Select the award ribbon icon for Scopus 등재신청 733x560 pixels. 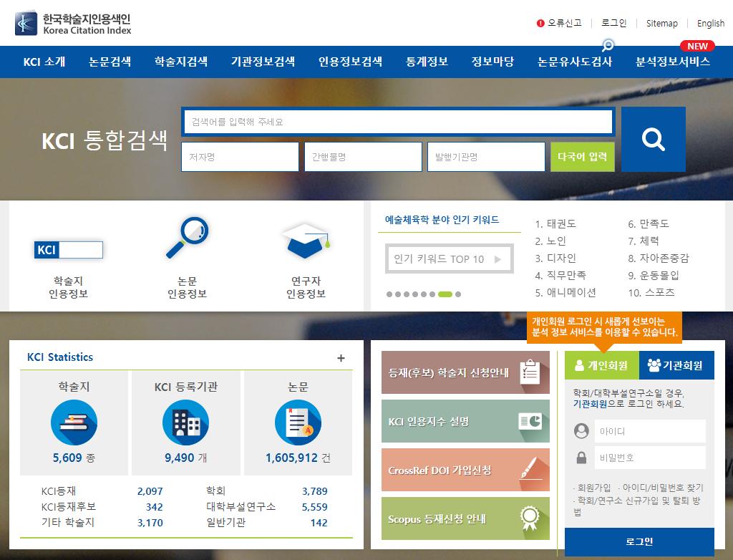(530, 517)
